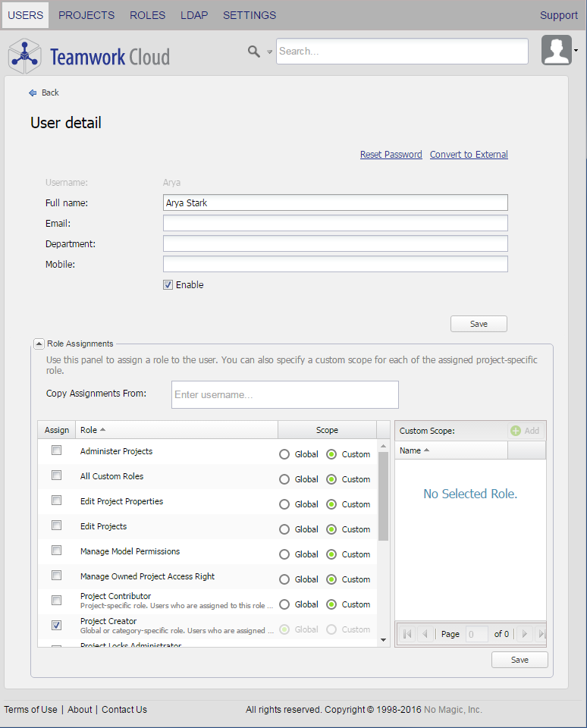The height and width of the screenshot is (728, 587).
Task: Open search options dropdown arrow
Action: pyautogui.click(x=269, y=52)
